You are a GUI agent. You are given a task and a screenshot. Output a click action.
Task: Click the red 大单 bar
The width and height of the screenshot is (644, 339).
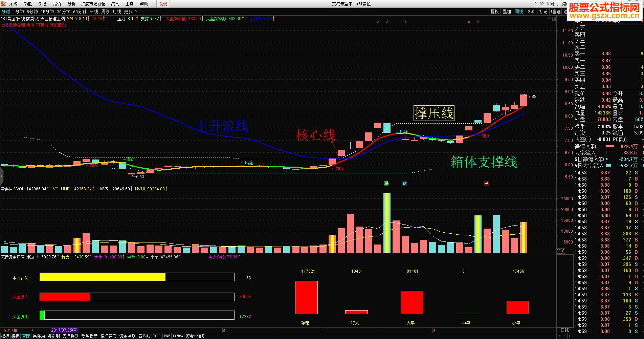click(x=412, y=302)
